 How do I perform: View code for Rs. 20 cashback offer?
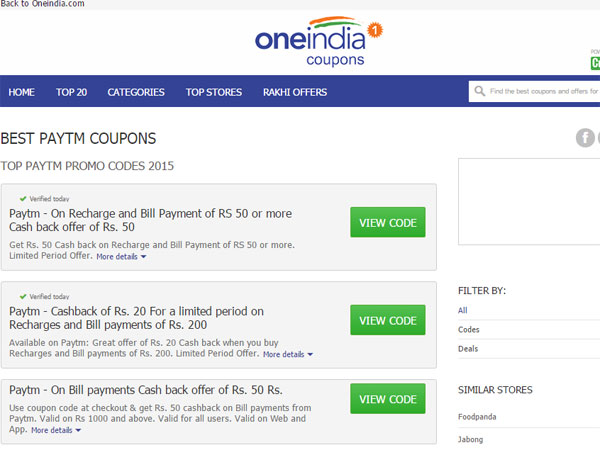(387, 320)
